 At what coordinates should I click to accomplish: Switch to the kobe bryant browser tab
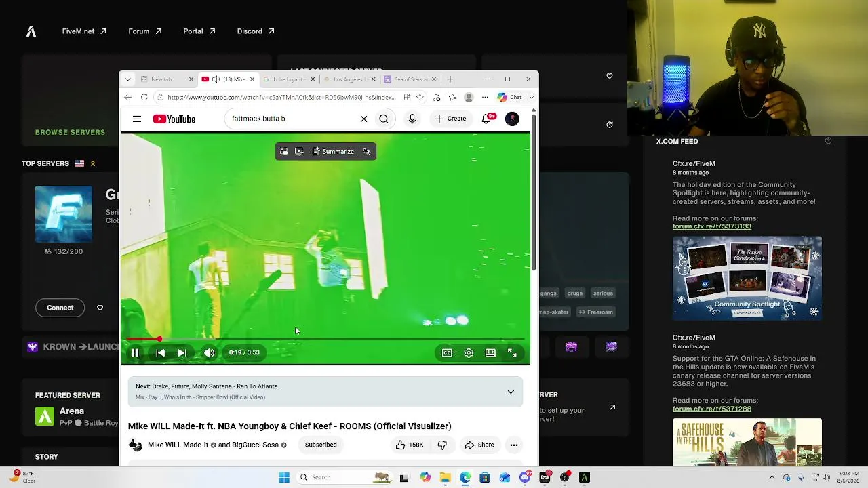pos(289,79)
